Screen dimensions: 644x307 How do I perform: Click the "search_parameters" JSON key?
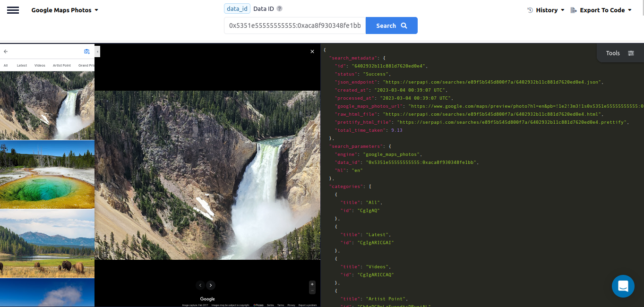(x=357, y=146)
